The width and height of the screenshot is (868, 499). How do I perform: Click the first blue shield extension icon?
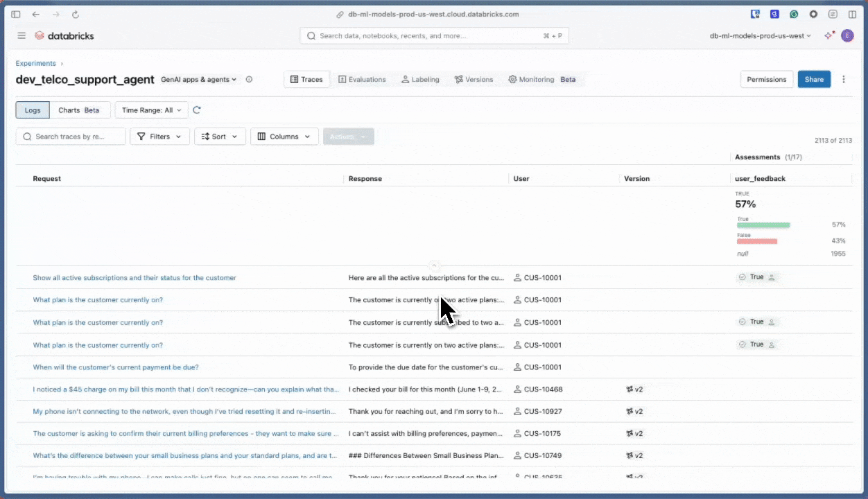[x=755, y=14]
